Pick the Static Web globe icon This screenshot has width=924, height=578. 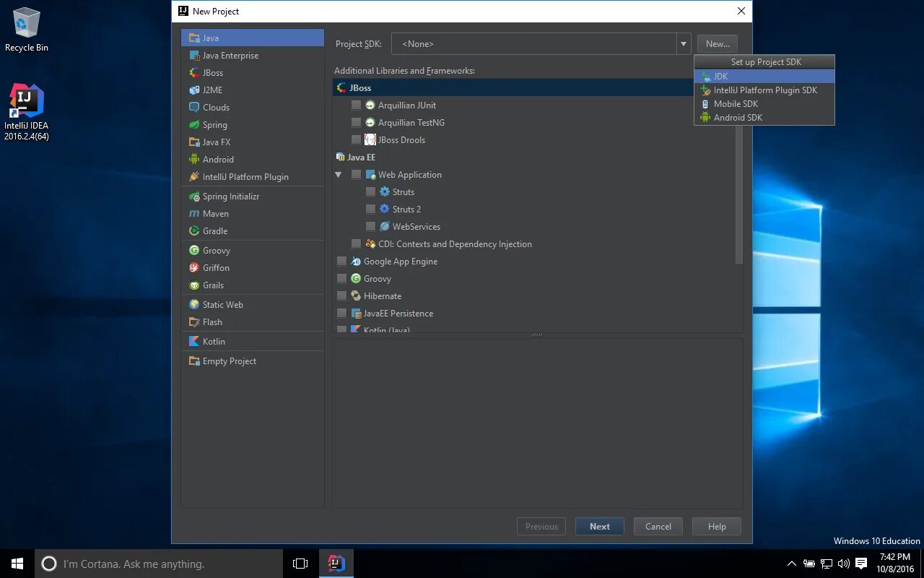[194, 305]
